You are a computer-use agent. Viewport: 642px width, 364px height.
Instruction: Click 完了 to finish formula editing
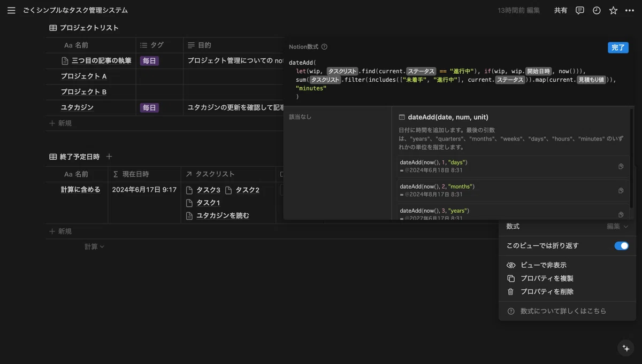(x=618, y=48)
